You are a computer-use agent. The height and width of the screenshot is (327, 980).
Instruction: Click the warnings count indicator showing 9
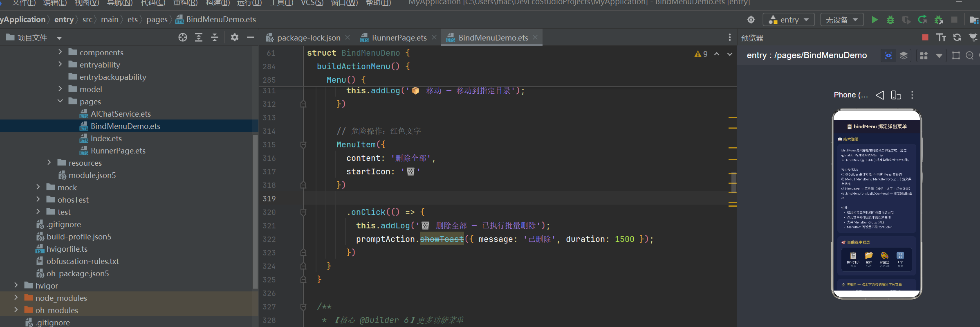(x=701, y=54)
